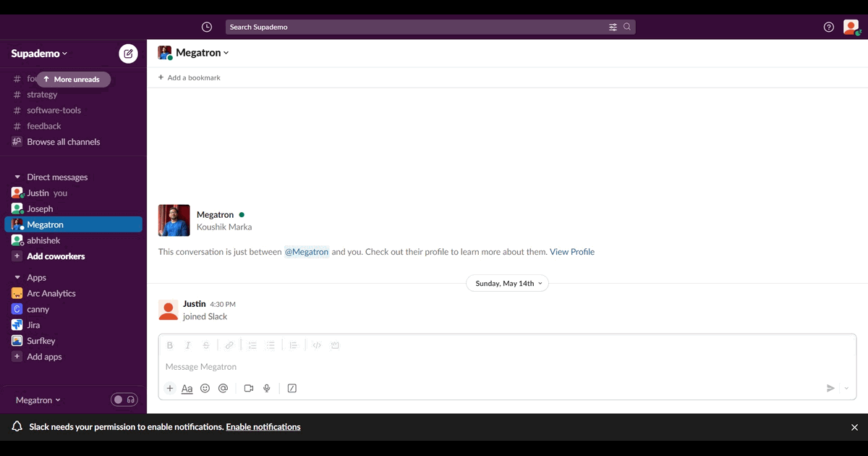Viewport: 868px width, 456px height.
Task: Expand Megatron huddle footer menu
Action: (x=38, y=400)
